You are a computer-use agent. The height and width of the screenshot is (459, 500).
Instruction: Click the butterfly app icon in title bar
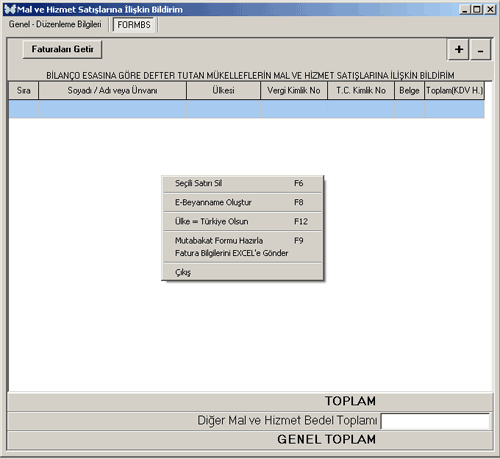click(x=10, y=9)
